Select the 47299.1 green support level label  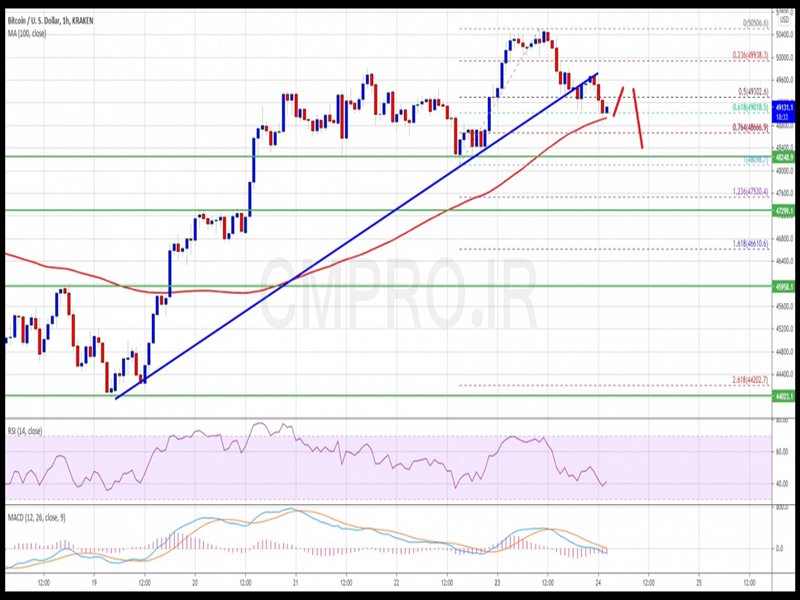(x=782, y=211)
